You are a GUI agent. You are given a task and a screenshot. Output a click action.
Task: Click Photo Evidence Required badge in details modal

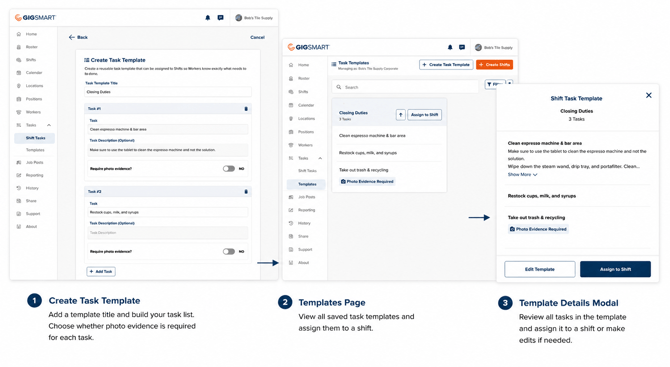click(x=538, y=229)
